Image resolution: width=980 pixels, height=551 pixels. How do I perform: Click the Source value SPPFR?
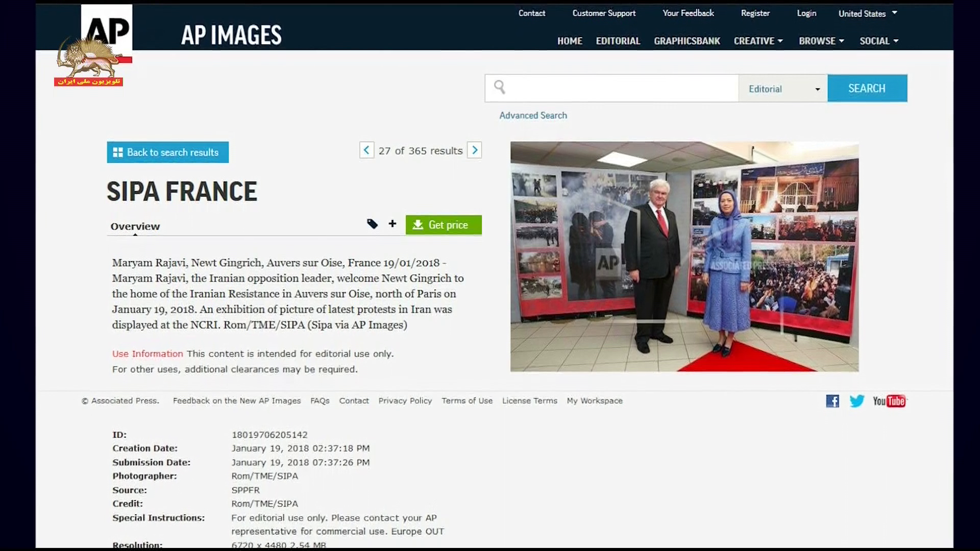246,490
